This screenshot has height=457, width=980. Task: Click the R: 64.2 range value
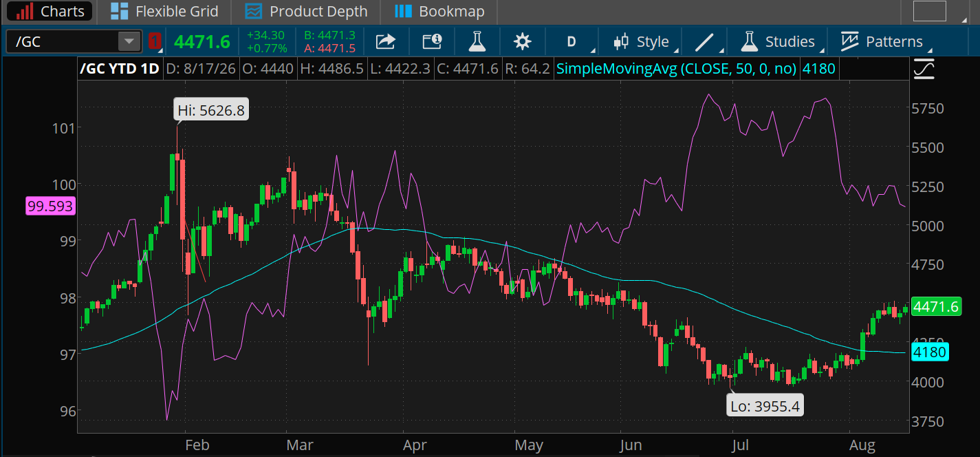(x=528, y=69)
